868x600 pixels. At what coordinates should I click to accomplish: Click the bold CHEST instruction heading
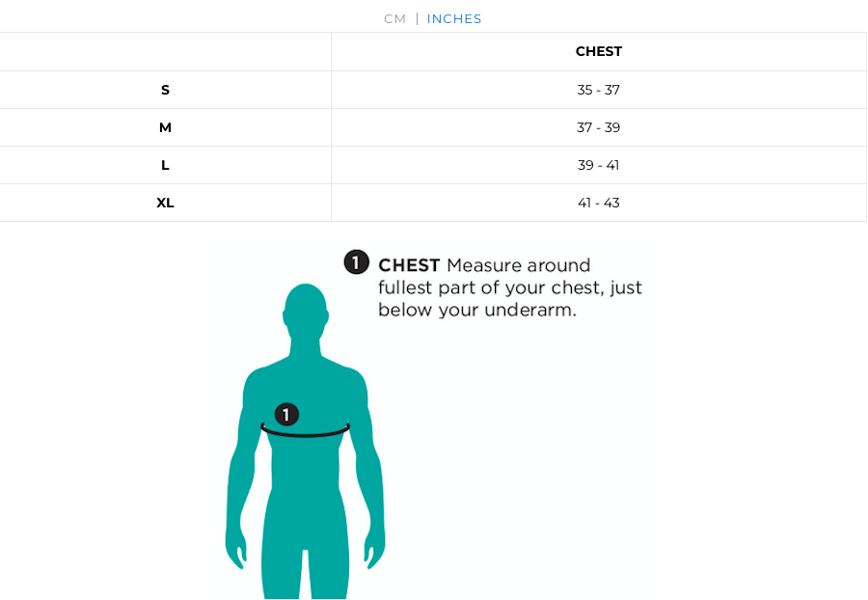409,265
